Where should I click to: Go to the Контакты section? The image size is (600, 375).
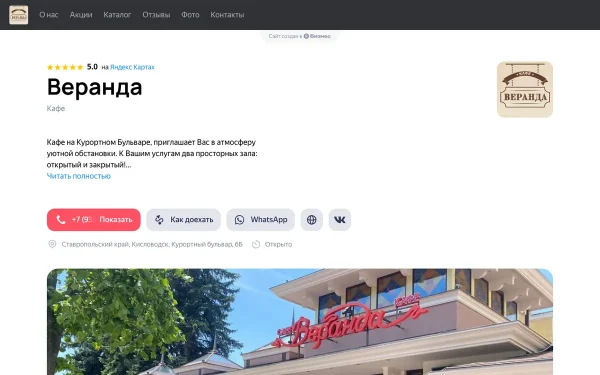coord(227,15)
